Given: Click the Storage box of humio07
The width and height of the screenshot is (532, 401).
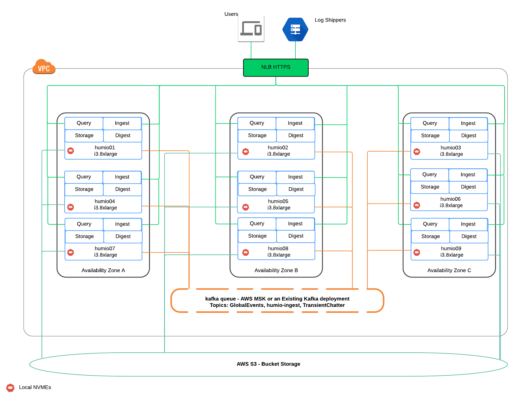Looking at the screenshot, I should [x=84, y=236].
